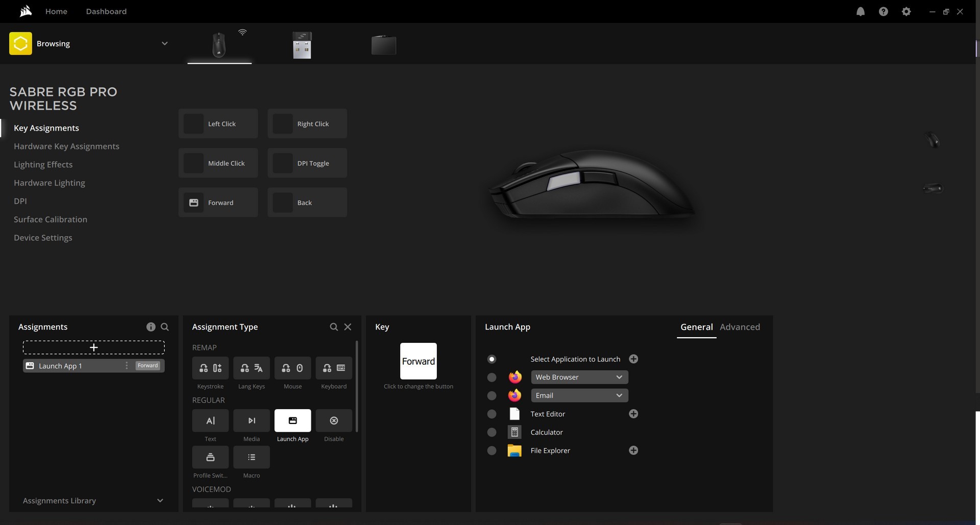Click the Assignments info icon
Screen dimensions: 980x525
click(151, 327)
